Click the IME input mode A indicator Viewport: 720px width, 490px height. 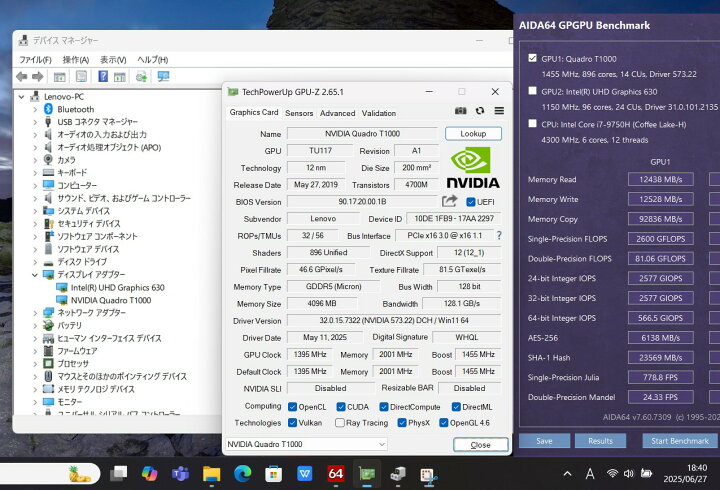pyautogui.click(x=590, y=473)
